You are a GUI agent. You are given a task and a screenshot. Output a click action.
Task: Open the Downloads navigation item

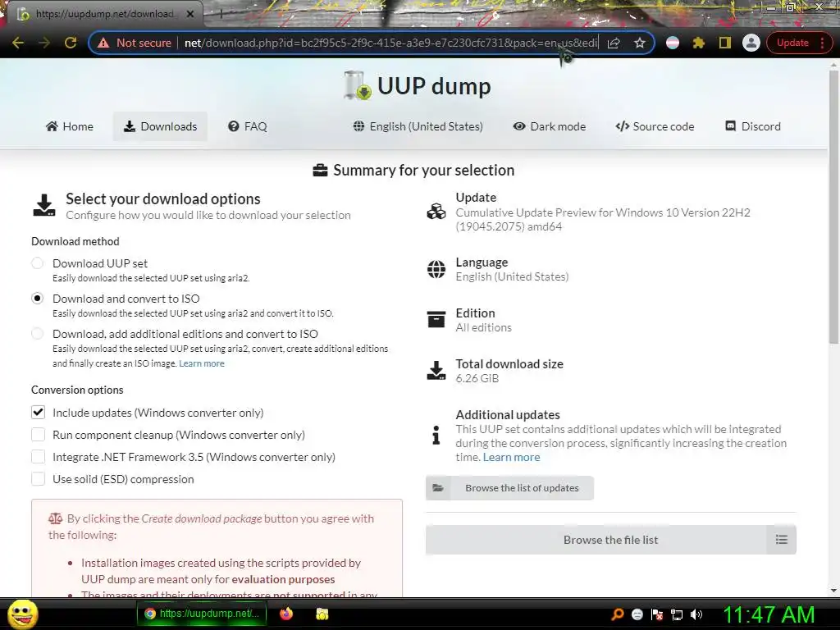tap(160, 126)
